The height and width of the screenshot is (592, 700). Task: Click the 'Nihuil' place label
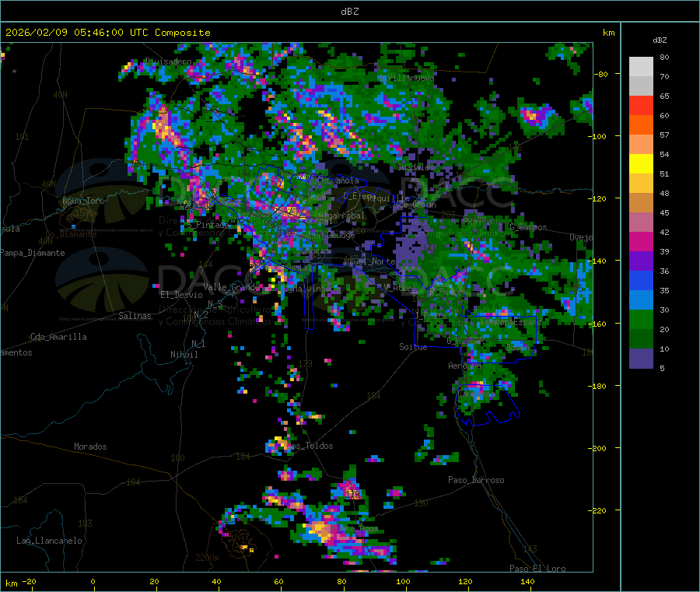coord(184,355)
